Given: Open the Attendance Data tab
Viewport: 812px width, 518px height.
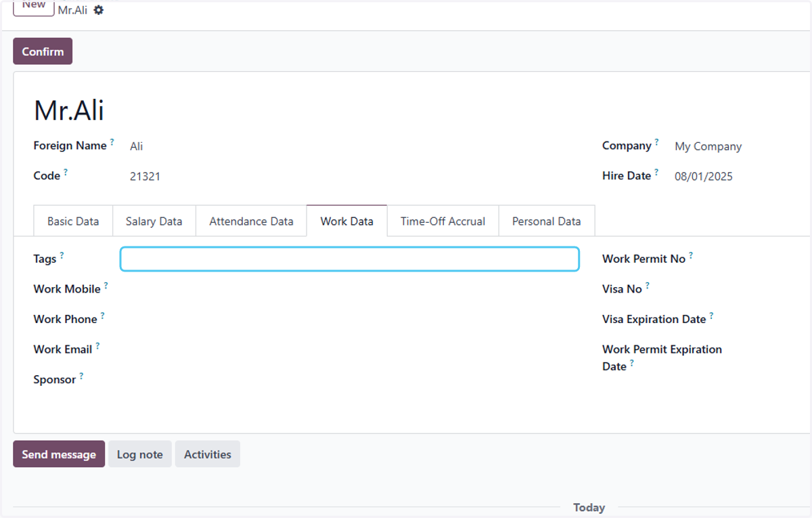Looking at the screenshot, I should 251,221.
